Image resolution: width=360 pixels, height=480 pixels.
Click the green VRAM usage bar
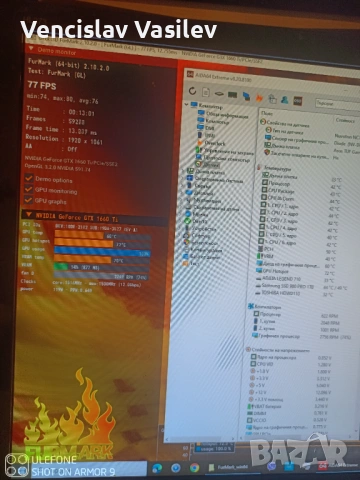click(61, 267)
